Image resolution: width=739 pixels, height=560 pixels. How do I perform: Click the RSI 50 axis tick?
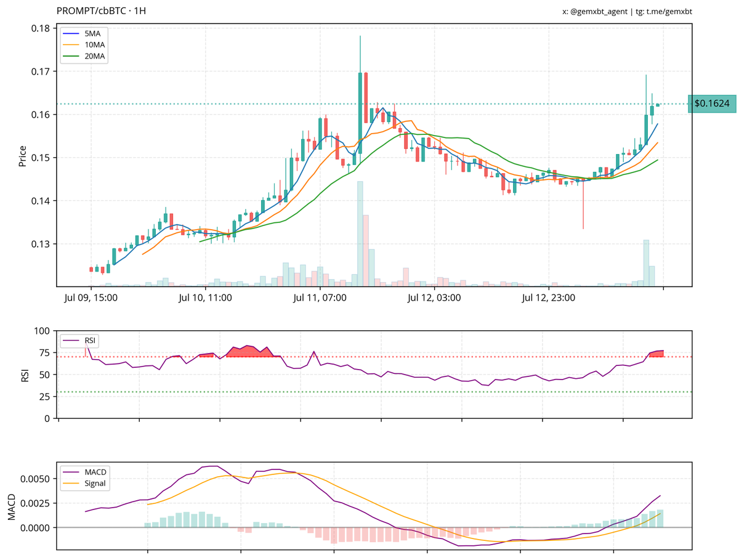tap(46, 375)
